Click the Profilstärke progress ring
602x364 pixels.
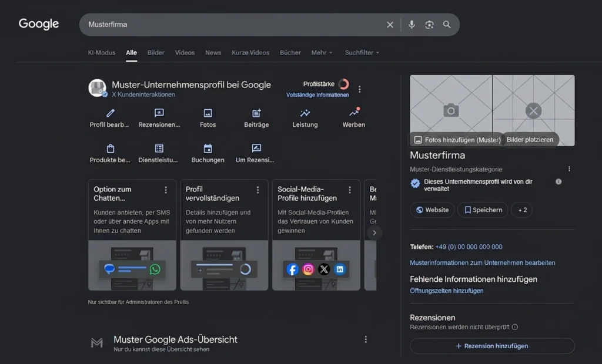pyautogui.click(x=343, y=84)
